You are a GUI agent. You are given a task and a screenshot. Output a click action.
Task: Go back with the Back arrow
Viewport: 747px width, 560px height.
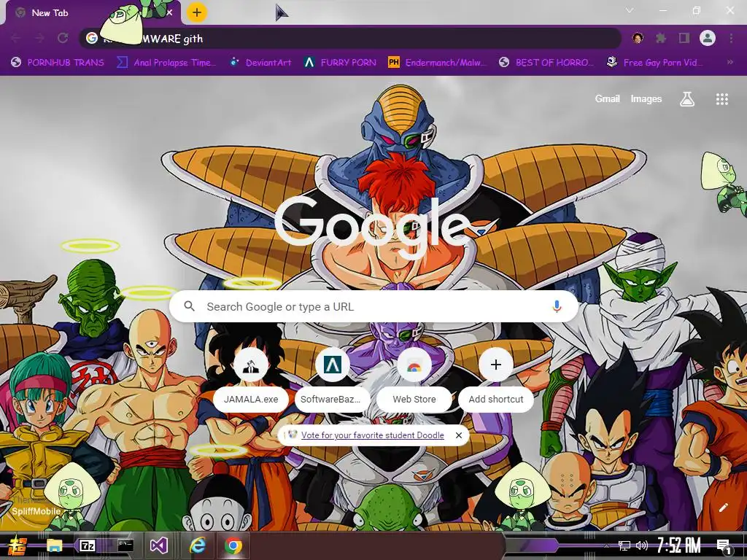[16, 38]
